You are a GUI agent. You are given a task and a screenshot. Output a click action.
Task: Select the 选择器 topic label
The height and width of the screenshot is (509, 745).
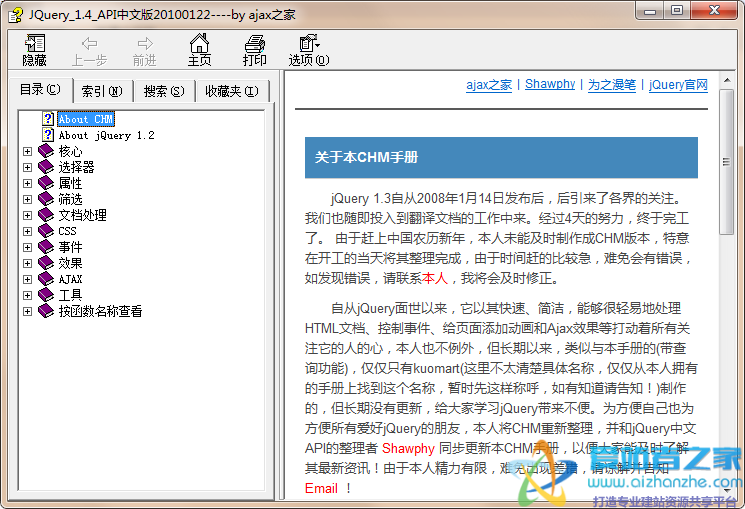[76, 167]
